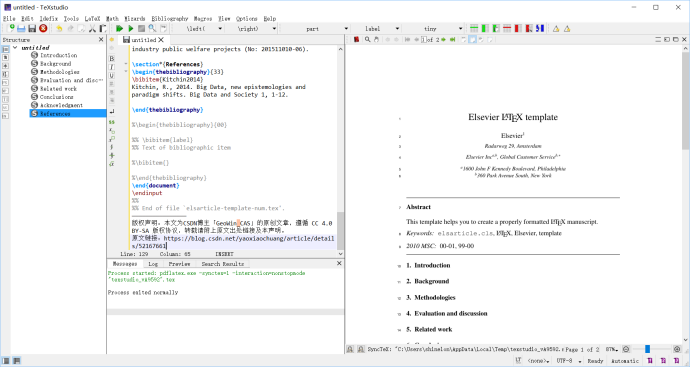The width and height of the screenshot is (691, 367).
Task: Close document using red X toolbar icon
Action: click(43, 29)
